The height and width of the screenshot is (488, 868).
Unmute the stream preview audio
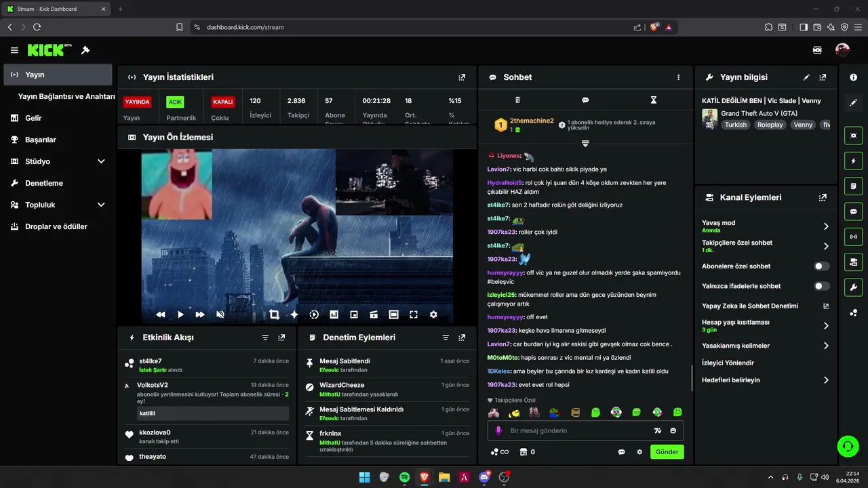click(x=220, y=314)
